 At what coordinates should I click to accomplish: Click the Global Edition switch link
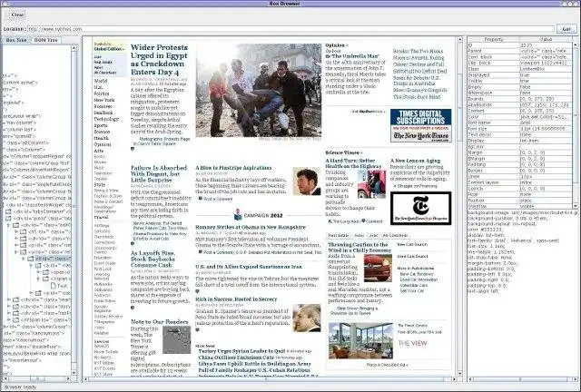pyautogui.click(x=109, y=49)
